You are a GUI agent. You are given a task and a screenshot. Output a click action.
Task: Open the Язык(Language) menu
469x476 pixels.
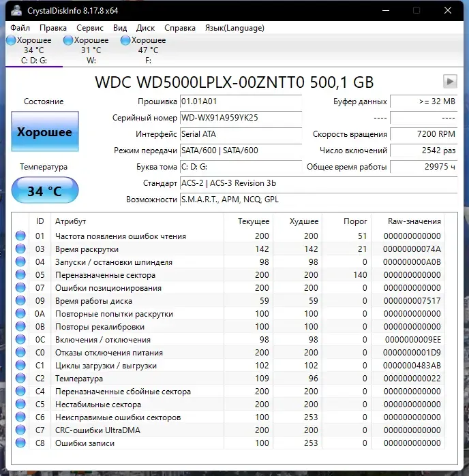234,28
